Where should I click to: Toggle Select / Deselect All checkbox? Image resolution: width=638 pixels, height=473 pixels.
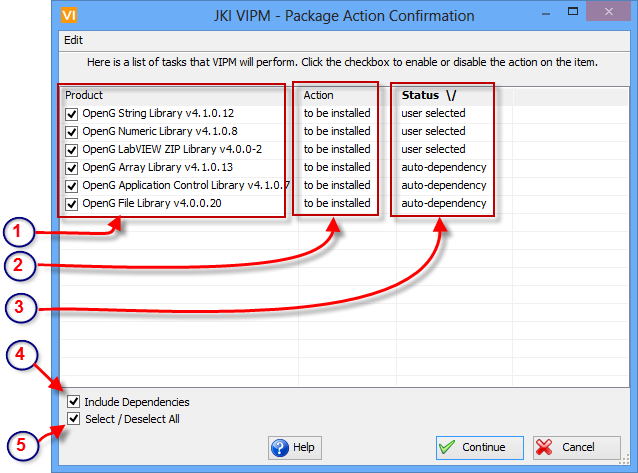[x=74, y=419]
